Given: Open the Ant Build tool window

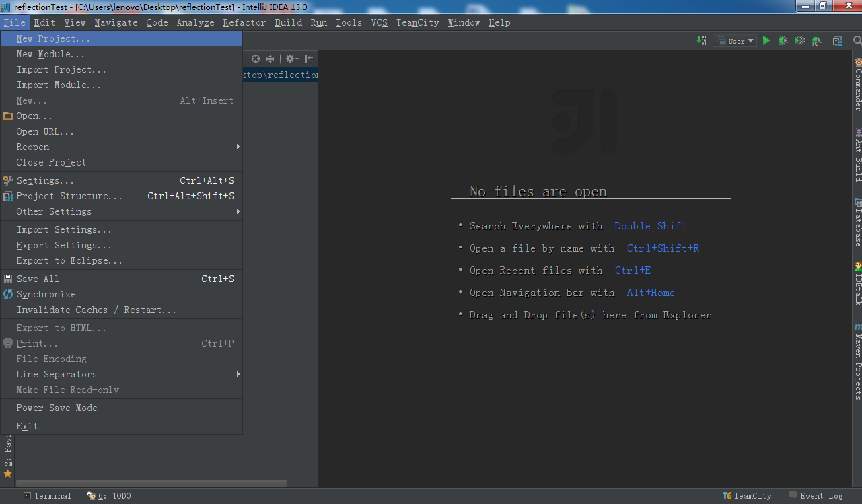Looking at the screenshot, I should pyautogui.click(x=858, y=155).
